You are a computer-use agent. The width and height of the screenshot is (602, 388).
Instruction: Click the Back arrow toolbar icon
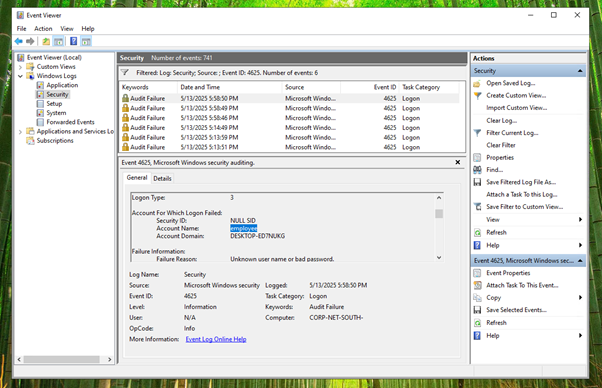18,41
